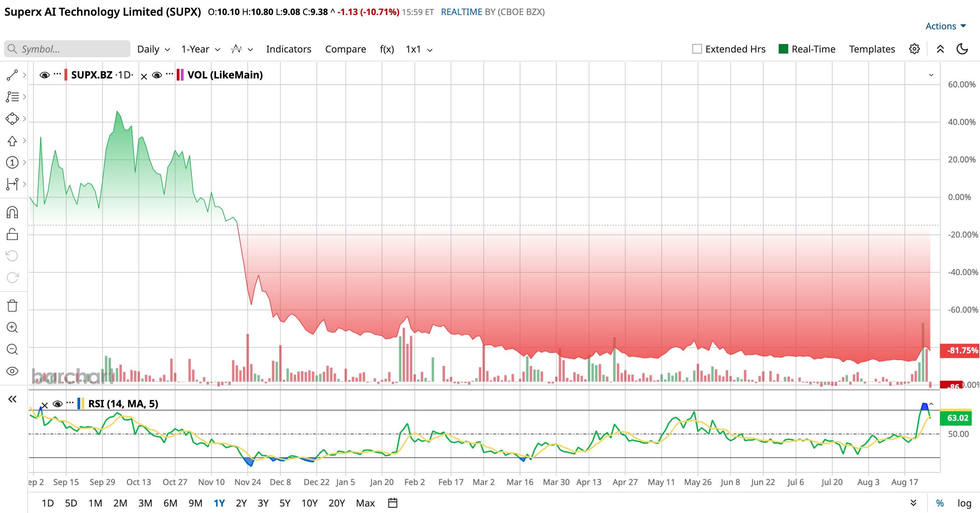Select the Max time range
The width and height of the screenshot is (980, 513).
pyautogui.click(x=365, y=503)
